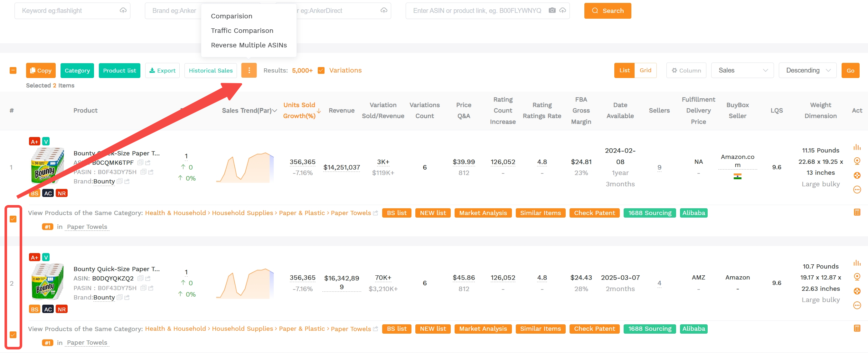Open the Product list button
This screenshot has width=868, height=353.
point(119,70)
